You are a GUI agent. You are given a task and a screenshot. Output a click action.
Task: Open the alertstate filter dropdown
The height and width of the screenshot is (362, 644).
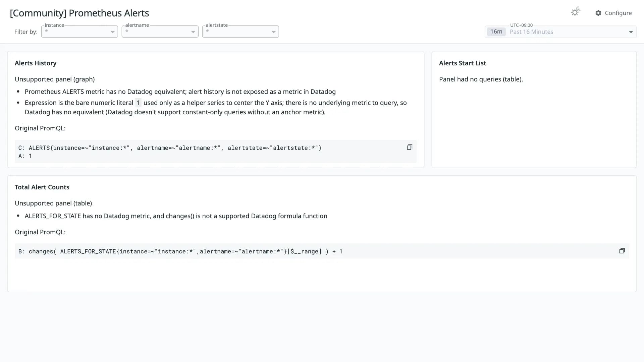tap(240, 32)
